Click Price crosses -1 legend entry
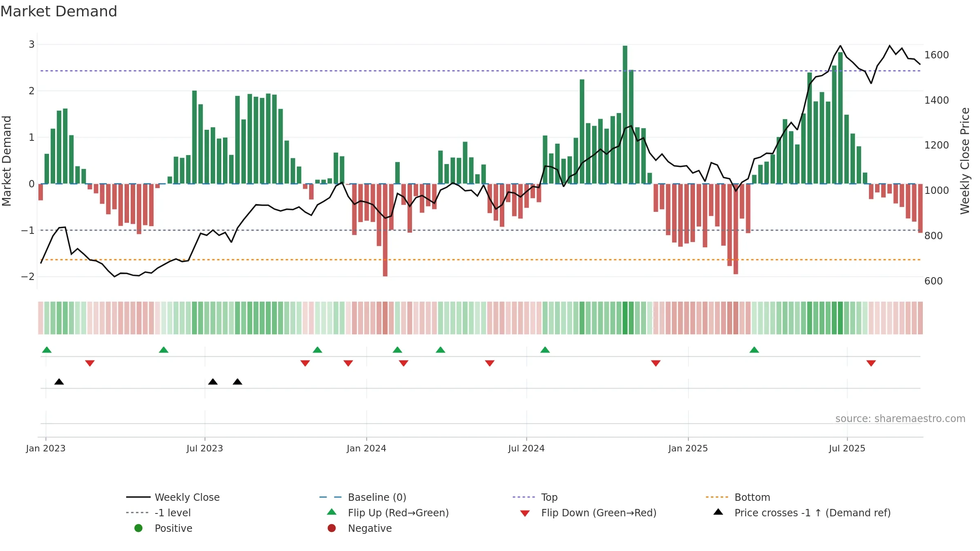Image resolution: width=980 pixels, height=551 pixels. coord(802,513)
